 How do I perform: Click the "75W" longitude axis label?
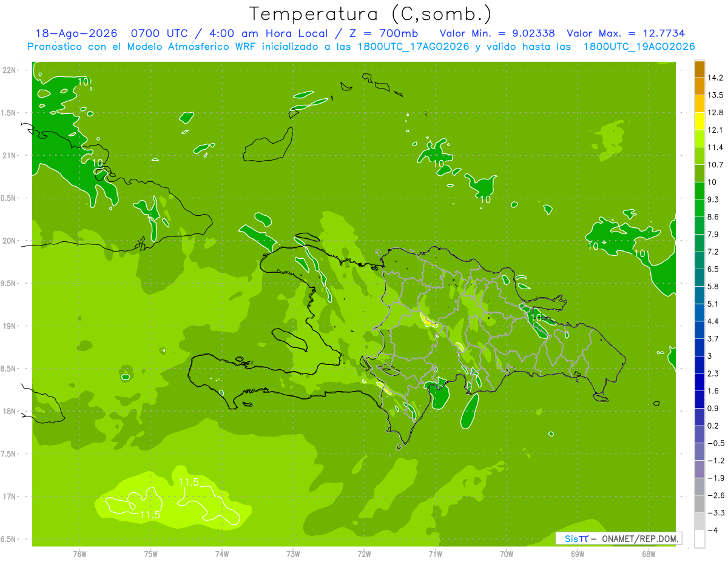[x=151, y=555]
